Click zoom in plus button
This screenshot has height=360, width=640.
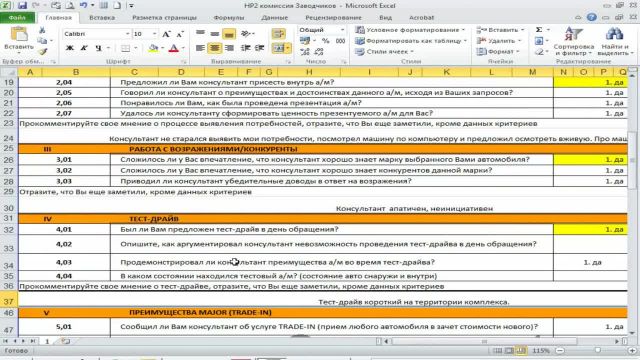coord(632,351)
